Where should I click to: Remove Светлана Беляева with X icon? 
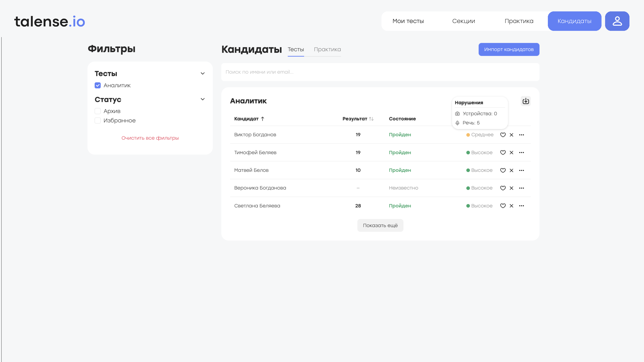point(511,206)
